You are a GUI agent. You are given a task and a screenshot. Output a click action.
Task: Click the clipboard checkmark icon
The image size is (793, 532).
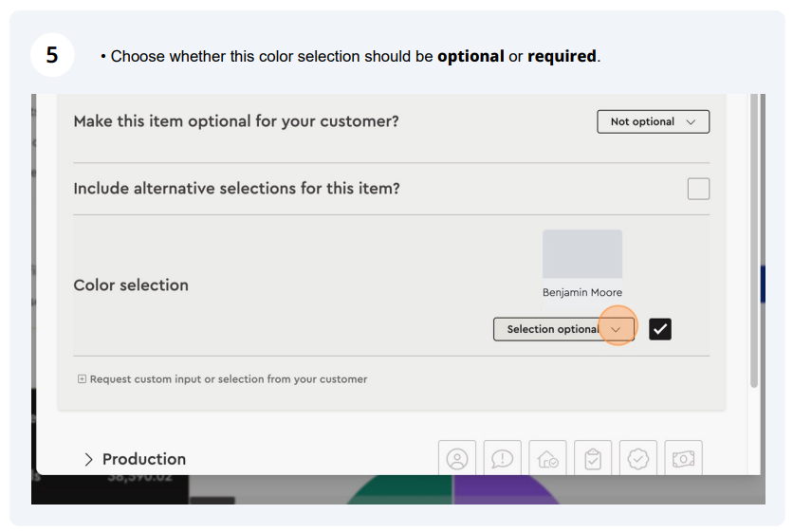[x=593, y=458]
